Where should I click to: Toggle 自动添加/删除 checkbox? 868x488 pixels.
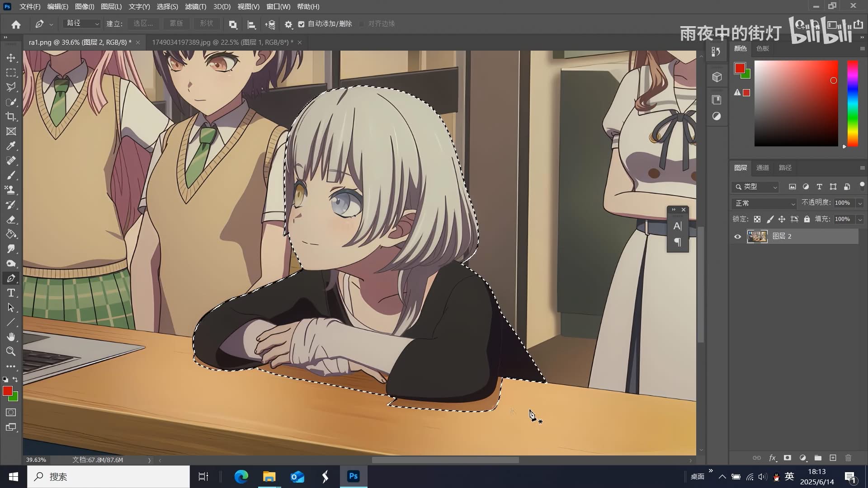(302, 24)
